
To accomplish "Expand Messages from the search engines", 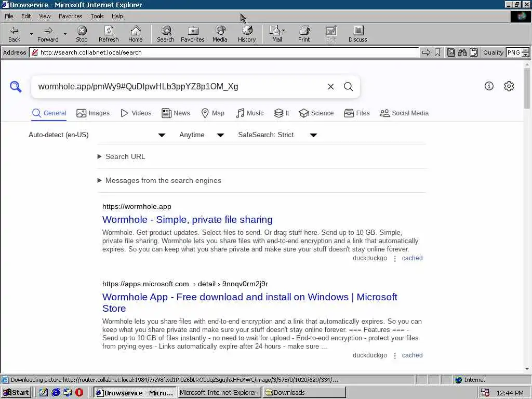I will coord(159,180).
